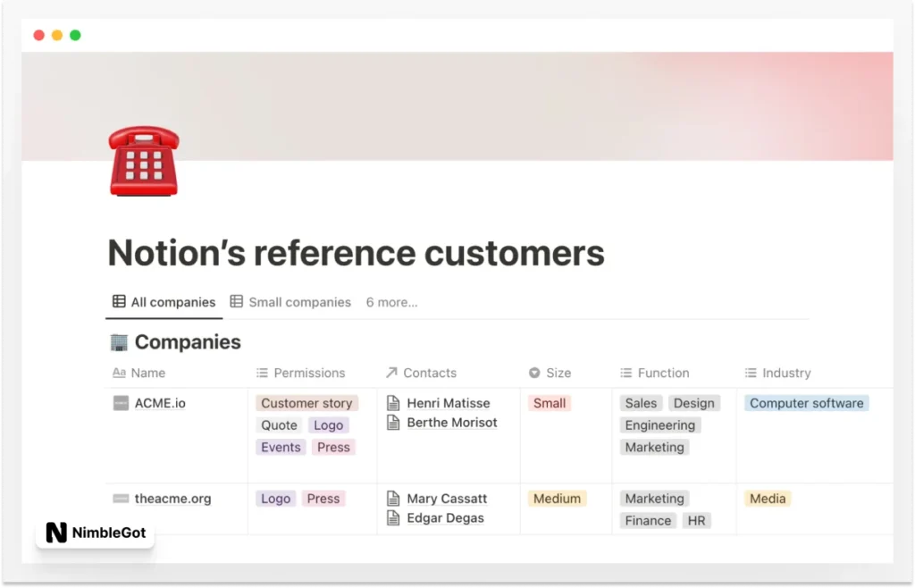
Task: Click the gray icon beside ACME.io
Action: click(120, 403)
